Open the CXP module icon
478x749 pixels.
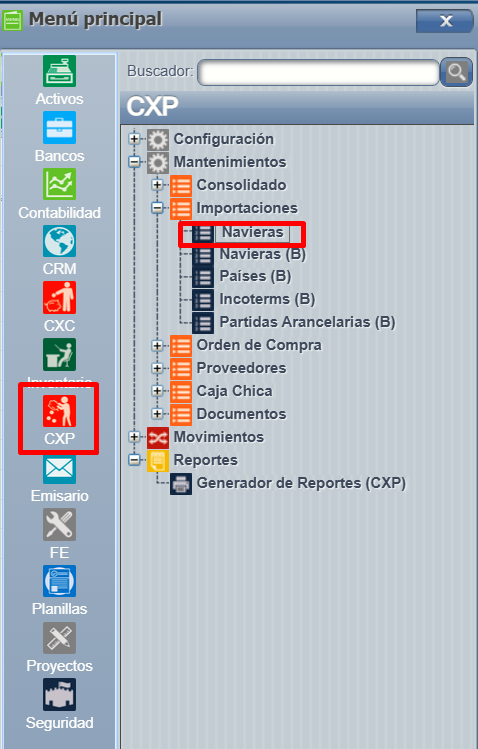click(x=59, y=411)
